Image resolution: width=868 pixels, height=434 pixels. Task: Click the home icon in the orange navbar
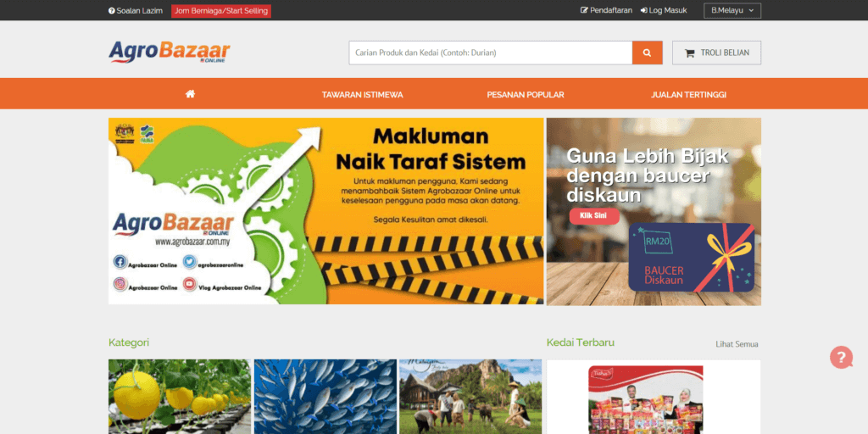pos(190,94)
